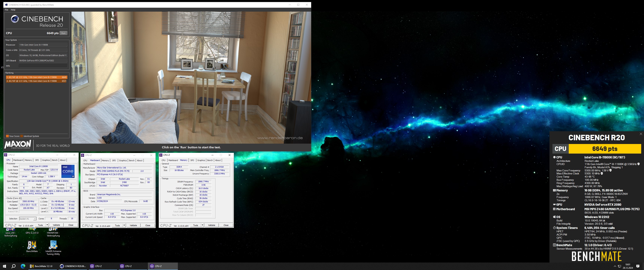
Task: Click the Cinebench title bar app icon
Action: pos(6,5)
